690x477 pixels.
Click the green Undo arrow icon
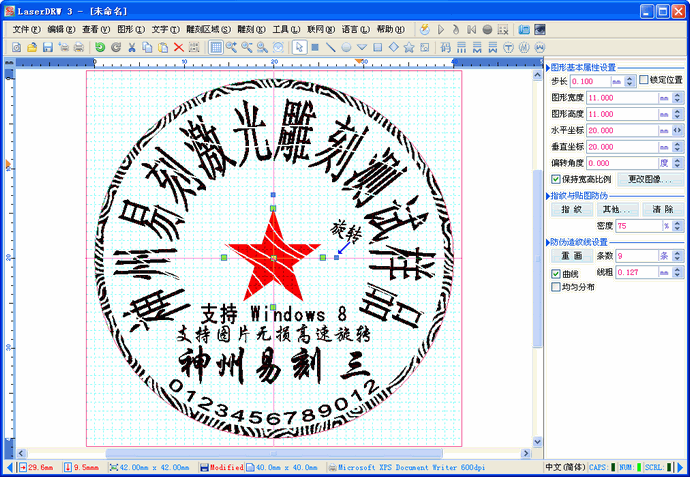100,47
